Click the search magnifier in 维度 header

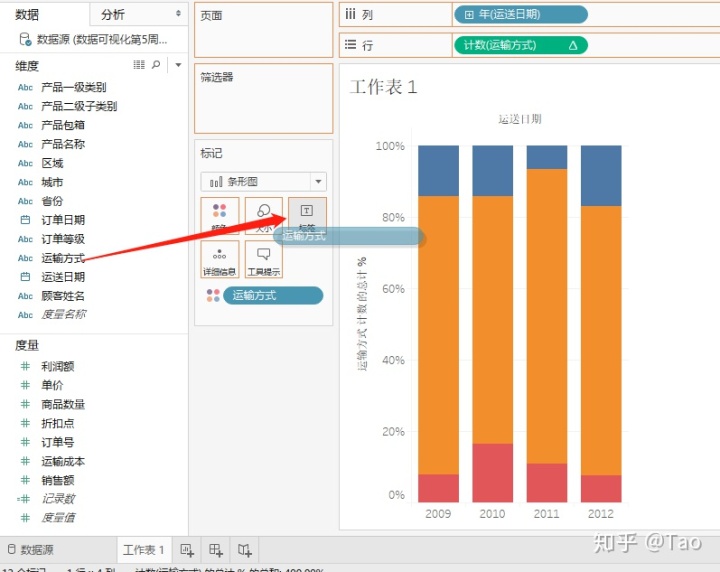click(156, 65)
